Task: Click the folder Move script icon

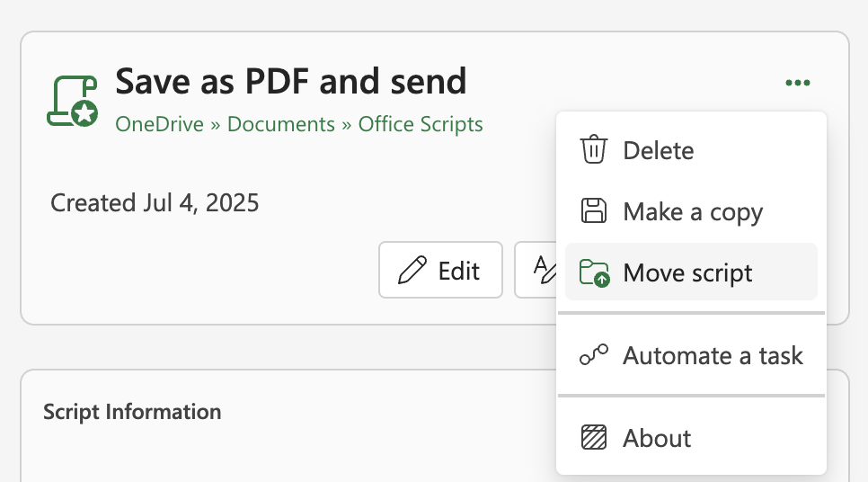Action: [595, 272]
